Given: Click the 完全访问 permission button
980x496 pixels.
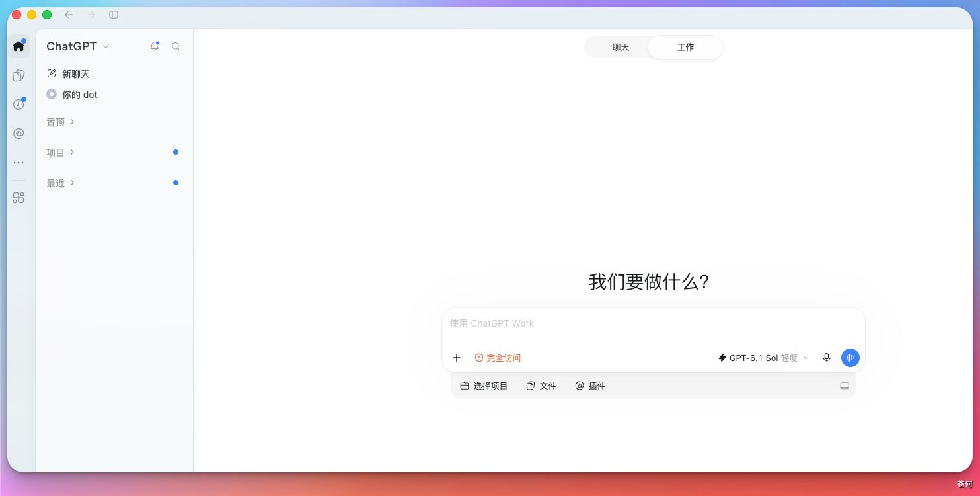Looking at the screenshot, I should click(x=498, y=358).
